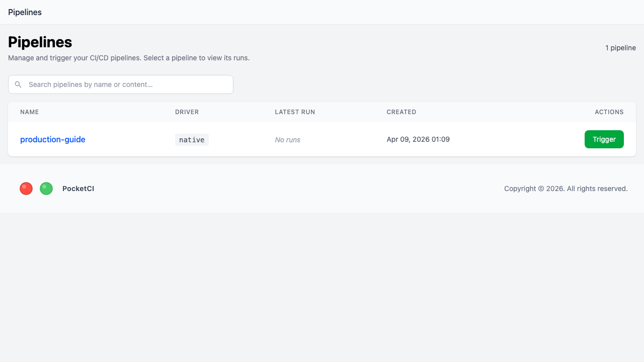
Task: Click the DRIVER column header
Action: (187, 112)
